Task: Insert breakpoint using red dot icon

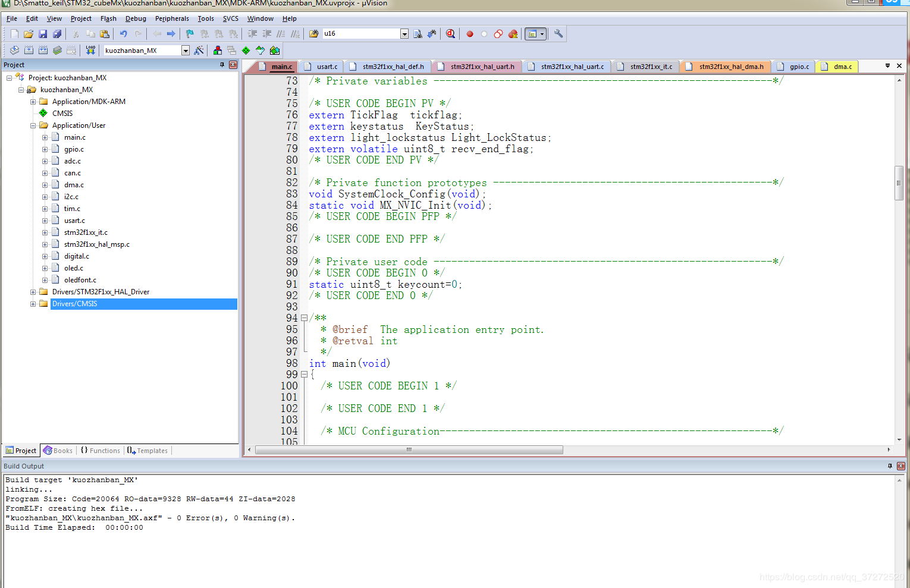Action: coord(470,34)
